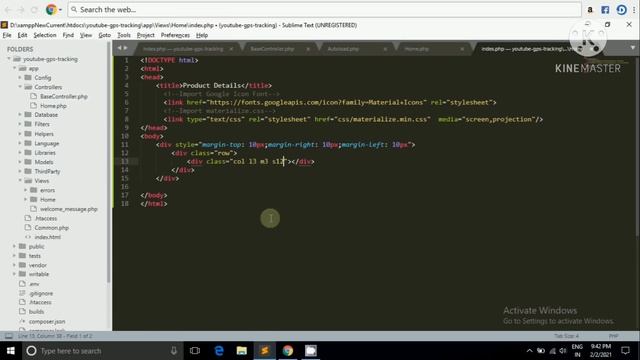
Task: Open File Explorer from the taskbar
Action: (x=242, y=351)
